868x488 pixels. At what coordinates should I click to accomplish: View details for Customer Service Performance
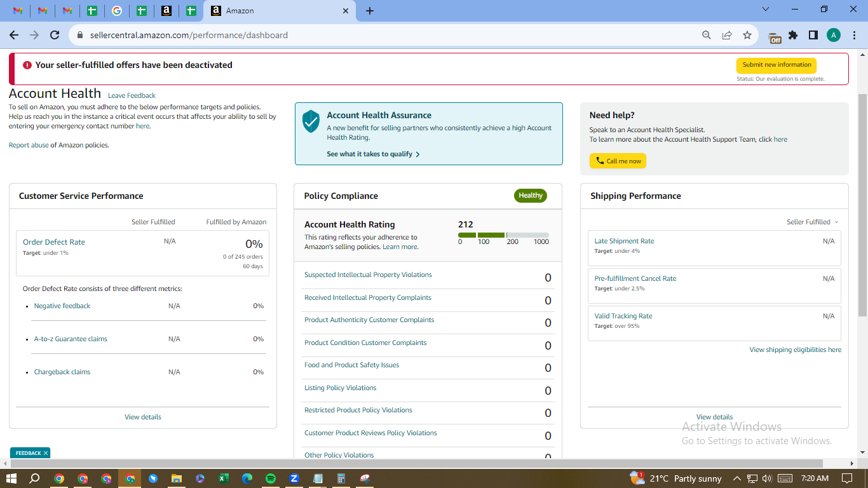coord(143,417)
